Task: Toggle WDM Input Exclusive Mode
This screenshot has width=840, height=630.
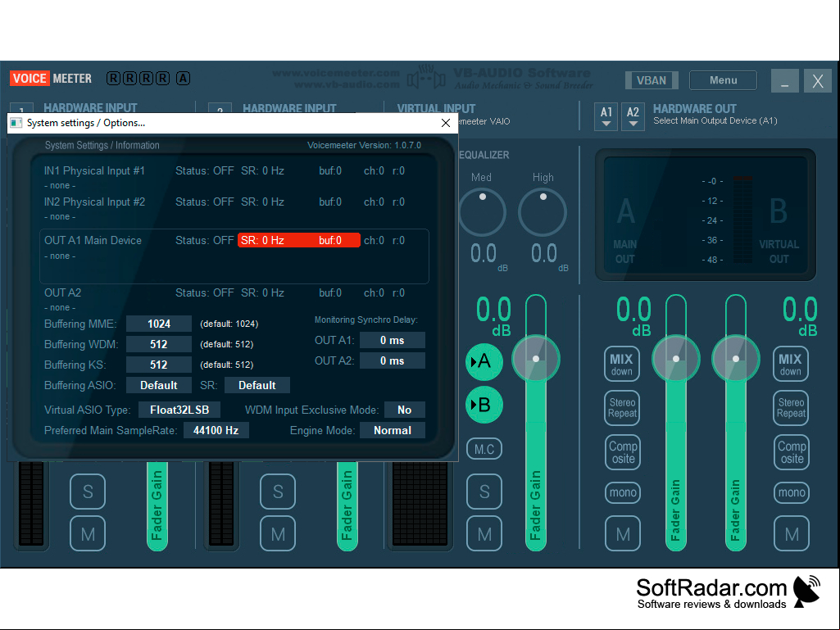Action: tap(405, 410)
